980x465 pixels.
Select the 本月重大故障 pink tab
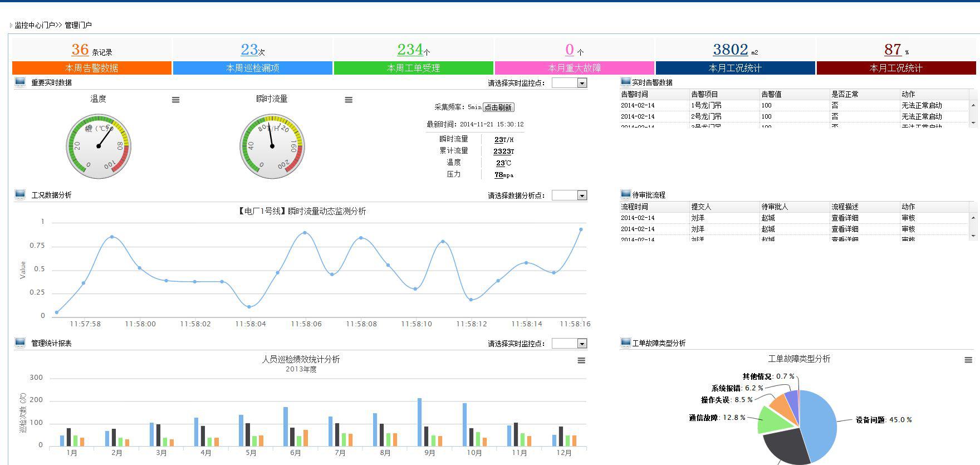pos(574,68)
